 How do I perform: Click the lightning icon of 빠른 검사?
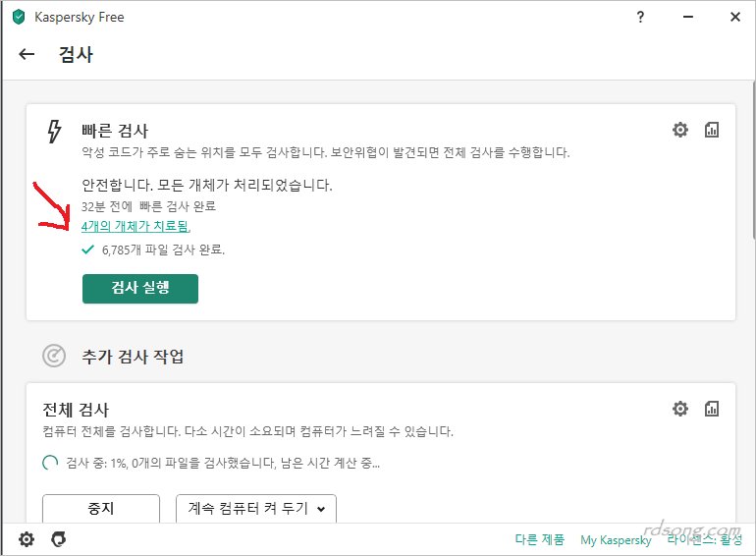[55, 132]
